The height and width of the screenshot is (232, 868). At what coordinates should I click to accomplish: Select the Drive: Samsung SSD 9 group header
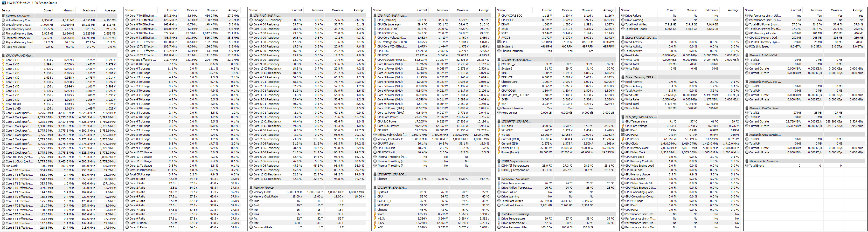(x=681, y=78)
